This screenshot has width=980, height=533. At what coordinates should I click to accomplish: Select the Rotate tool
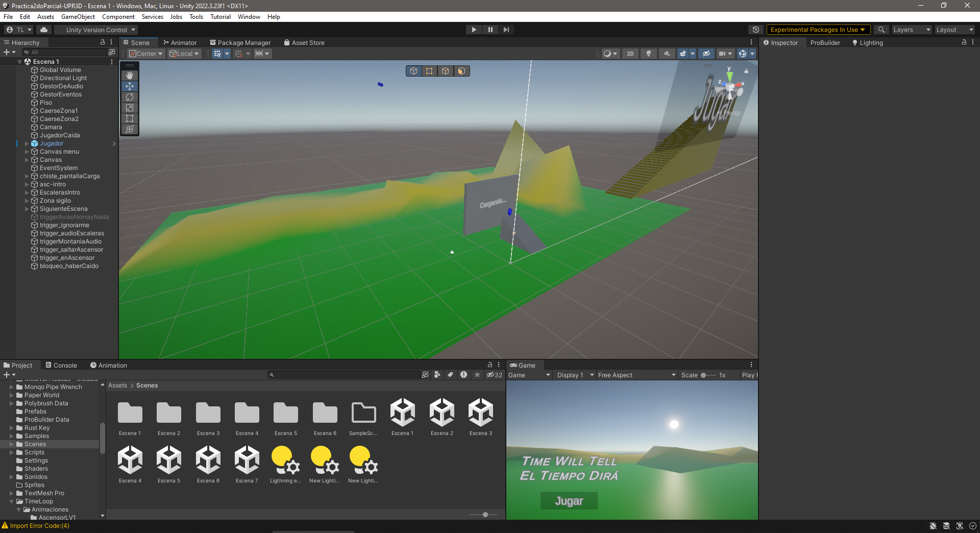tap(130, 97)
